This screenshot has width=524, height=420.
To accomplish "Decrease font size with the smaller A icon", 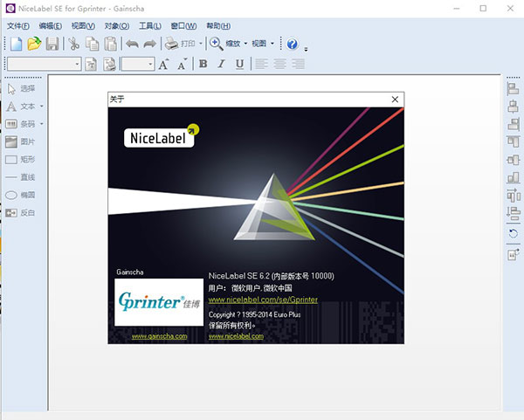I will coord(183,64).
